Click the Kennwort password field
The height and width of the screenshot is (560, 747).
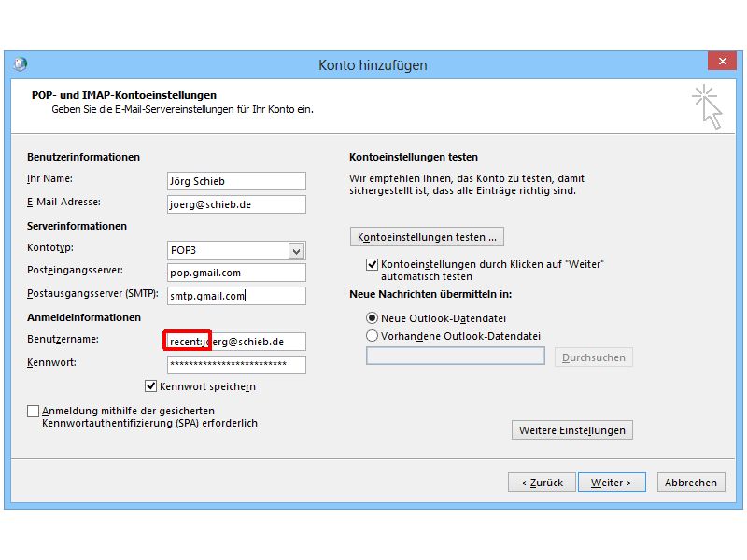[236, 365]
